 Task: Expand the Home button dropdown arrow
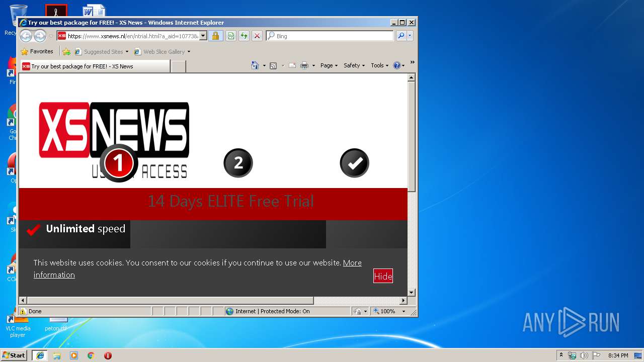tap(264, 65)
